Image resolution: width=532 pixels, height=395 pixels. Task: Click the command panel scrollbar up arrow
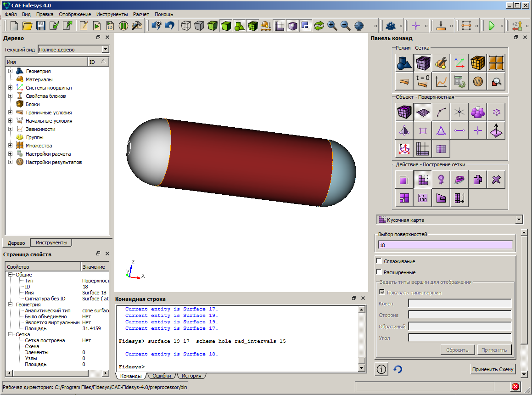(x=524, y=233)
